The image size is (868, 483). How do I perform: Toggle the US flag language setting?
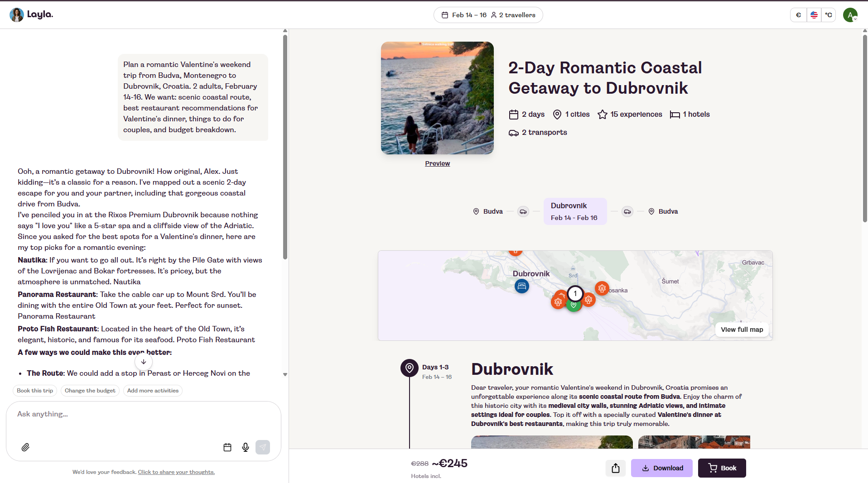pyautogui.click(x=814, y=15)
